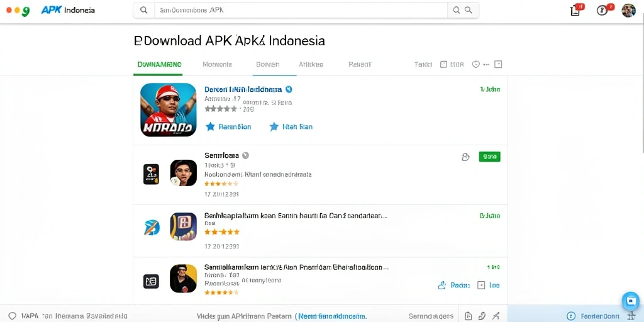Switch to the Momonia tab
Viewport: 644px width, 322px height.
[217, 65]
